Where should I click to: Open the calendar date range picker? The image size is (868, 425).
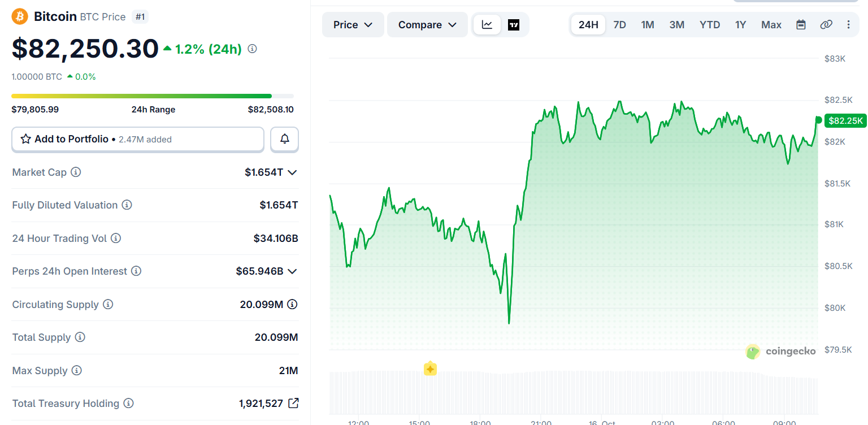(801, 25)
